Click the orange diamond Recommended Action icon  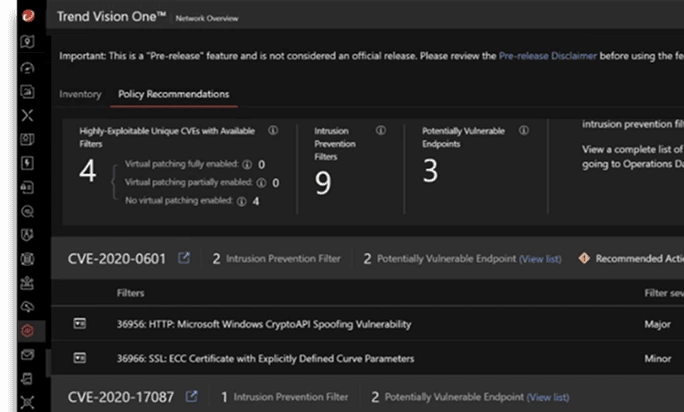[584, 258]
